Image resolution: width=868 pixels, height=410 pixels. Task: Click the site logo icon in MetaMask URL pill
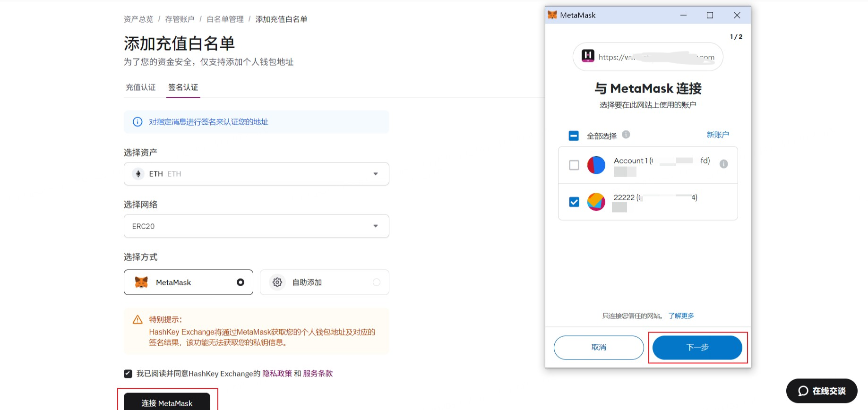tap(588, 56)
